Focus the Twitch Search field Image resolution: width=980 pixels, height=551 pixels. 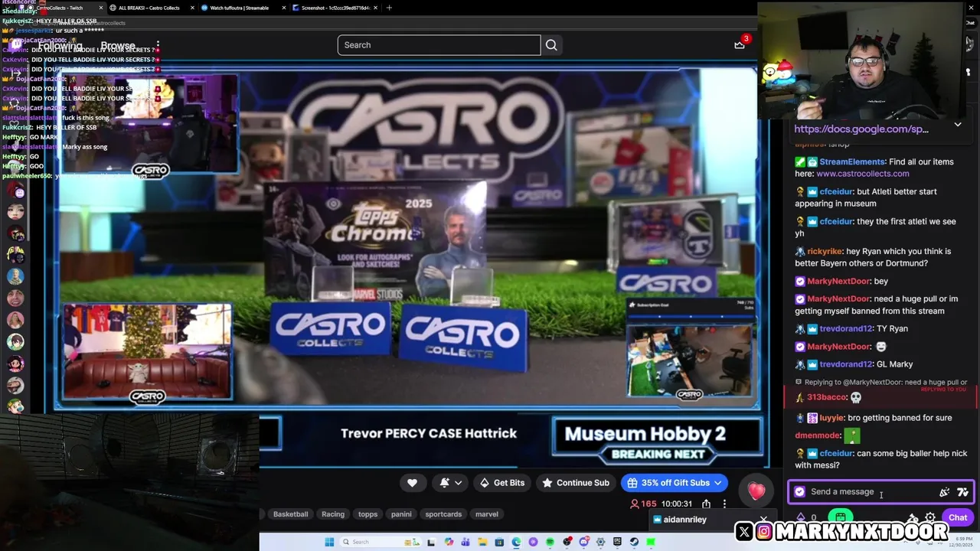(439, 45)
